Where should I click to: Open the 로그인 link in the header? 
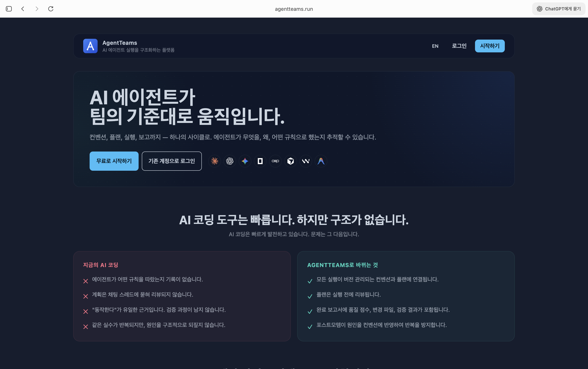click(x=459, y=46)
